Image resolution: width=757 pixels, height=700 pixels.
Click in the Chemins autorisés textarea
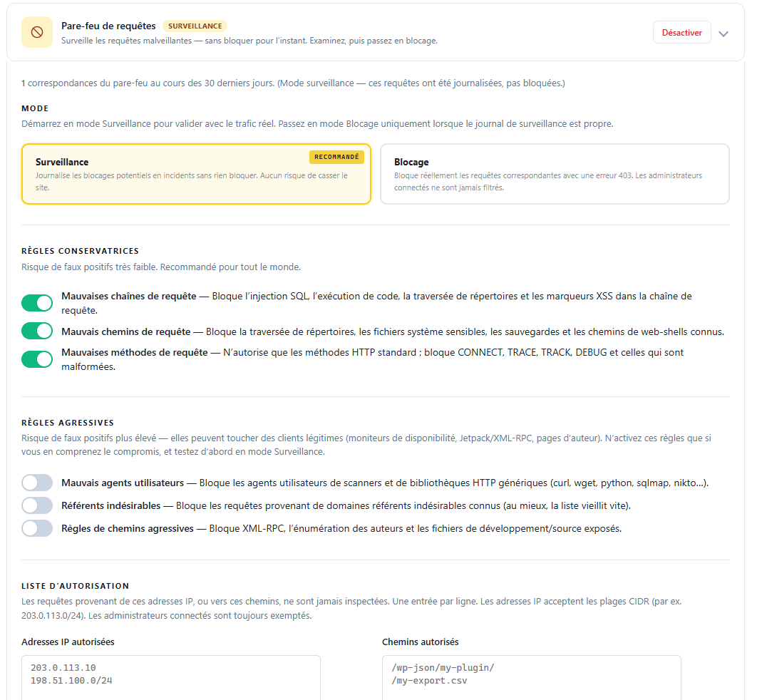[532, 678]
